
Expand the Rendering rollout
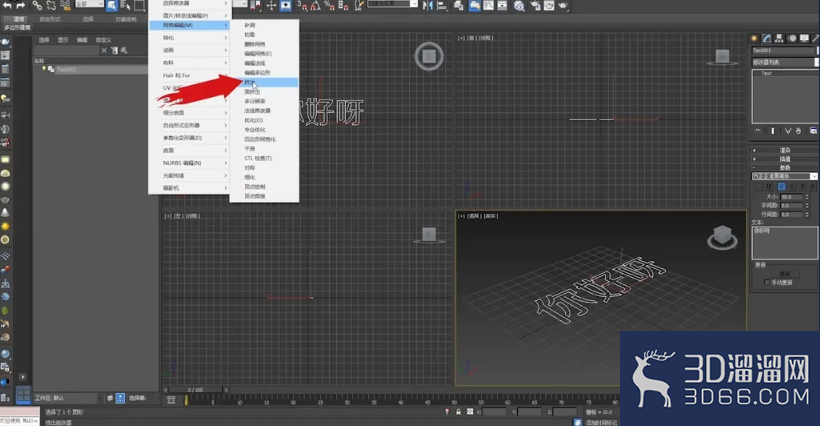point(784,150)
